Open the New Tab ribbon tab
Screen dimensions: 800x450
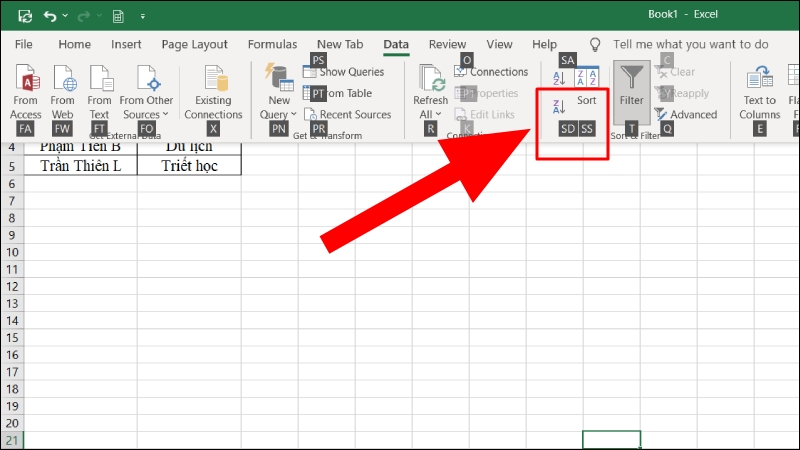tap(340, 44)
